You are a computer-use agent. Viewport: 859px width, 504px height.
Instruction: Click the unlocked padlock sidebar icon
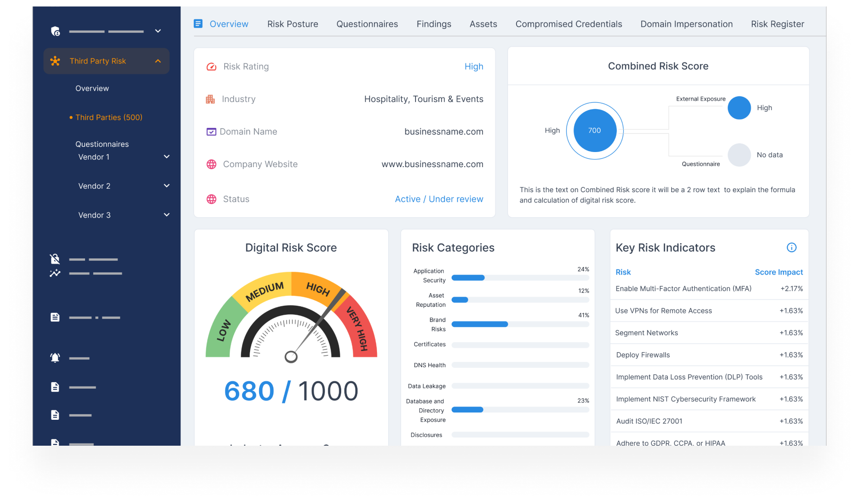(x=55, y=259)
